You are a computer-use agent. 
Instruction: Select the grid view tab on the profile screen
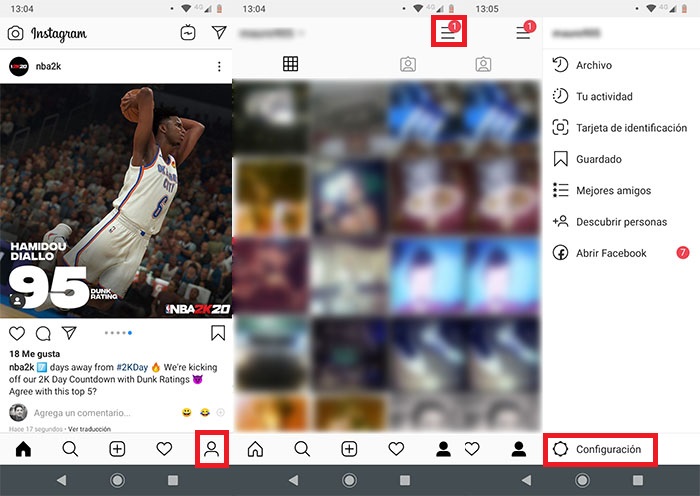(x=290, y=64)
